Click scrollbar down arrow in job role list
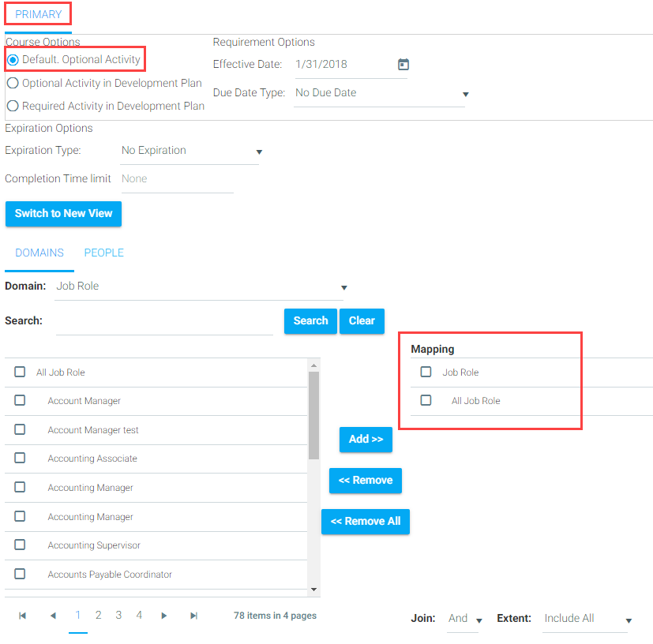Image resolution: width=653 pixels, height=644 pixels. 314,589
